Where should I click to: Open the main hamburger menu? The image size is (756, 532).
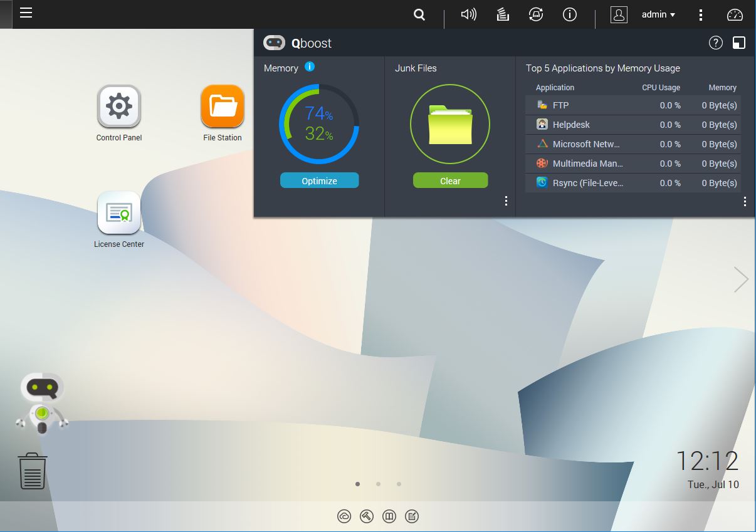tap(26, 13)
